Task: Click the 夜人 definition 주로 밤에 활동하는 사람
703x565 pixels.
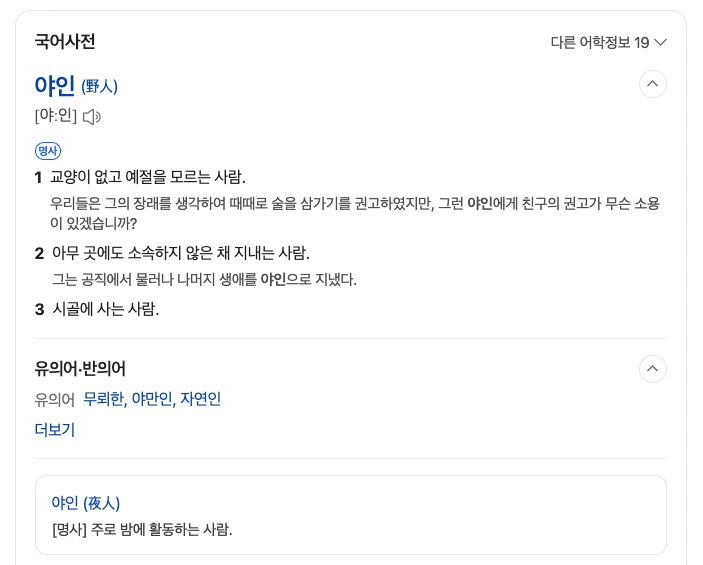Action: pos(142,529)
